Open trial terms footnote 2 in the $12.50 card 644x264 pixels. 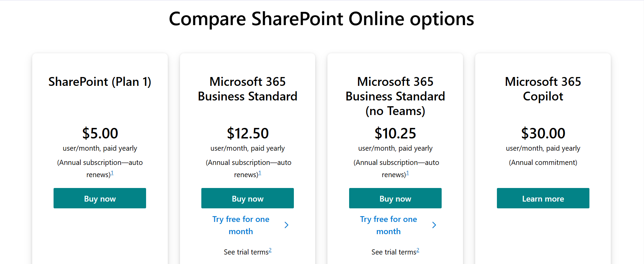point(270,250)
